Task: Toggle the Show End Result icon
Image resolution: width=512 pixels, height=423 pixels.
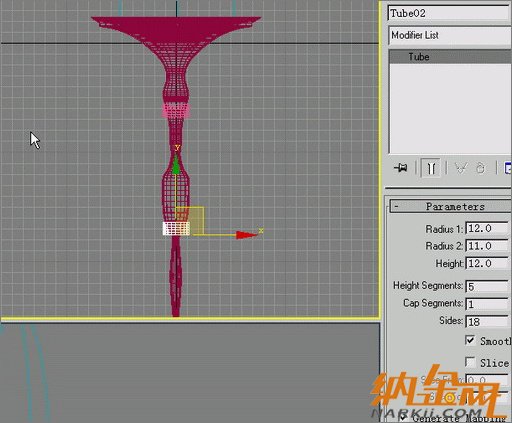Action: (x=431, y=168)
